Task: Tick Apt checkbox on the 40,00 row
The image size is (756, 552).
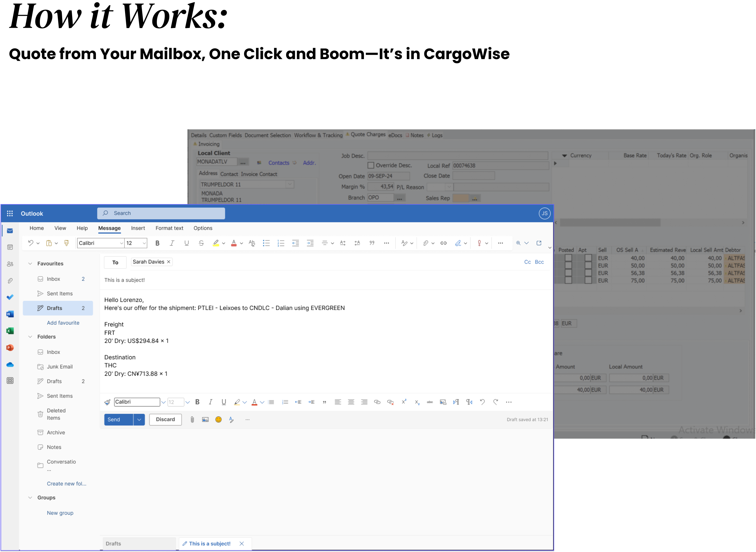Action: pos(588,258)
